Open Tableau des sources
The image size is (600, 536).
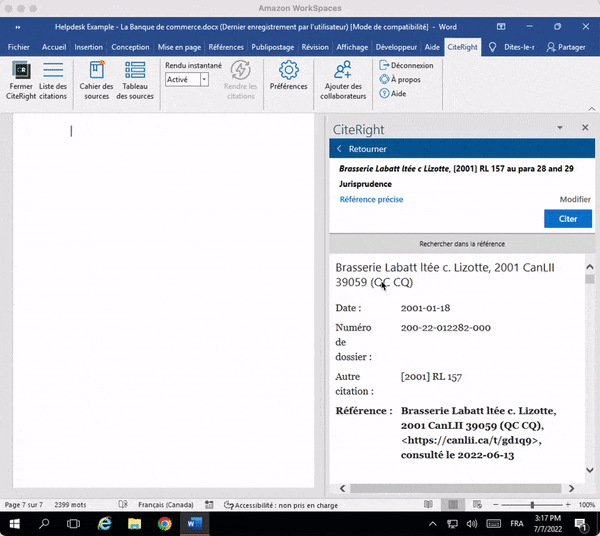pyautogui.click(x=135, y=80)
